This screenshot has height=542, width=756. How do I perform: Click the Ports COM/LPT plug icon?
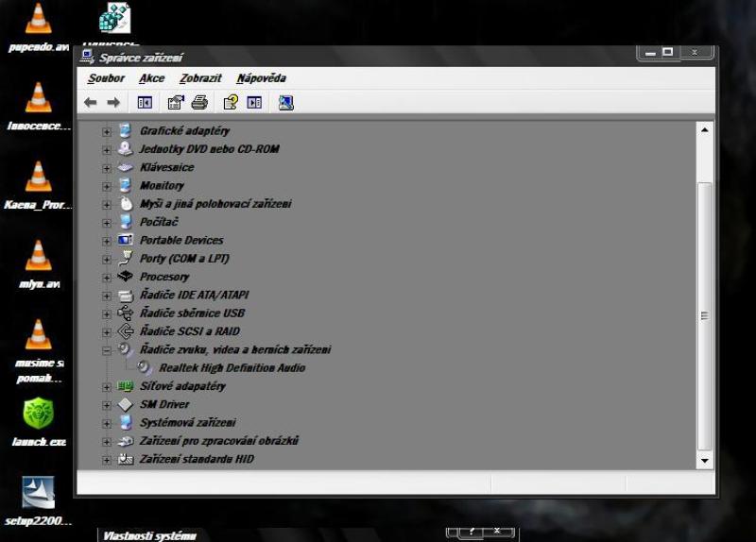pyautogui.click(x=126, y=258)
